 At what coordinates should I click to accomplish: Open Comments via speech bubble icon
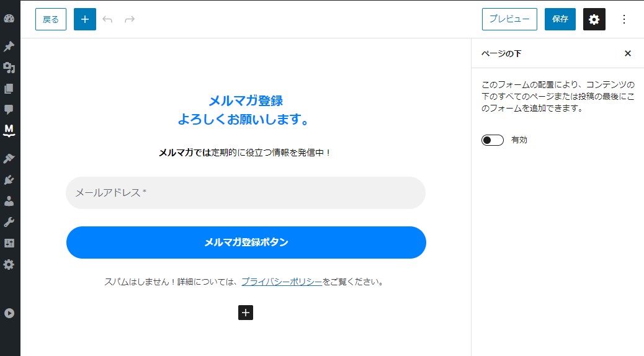9,109
